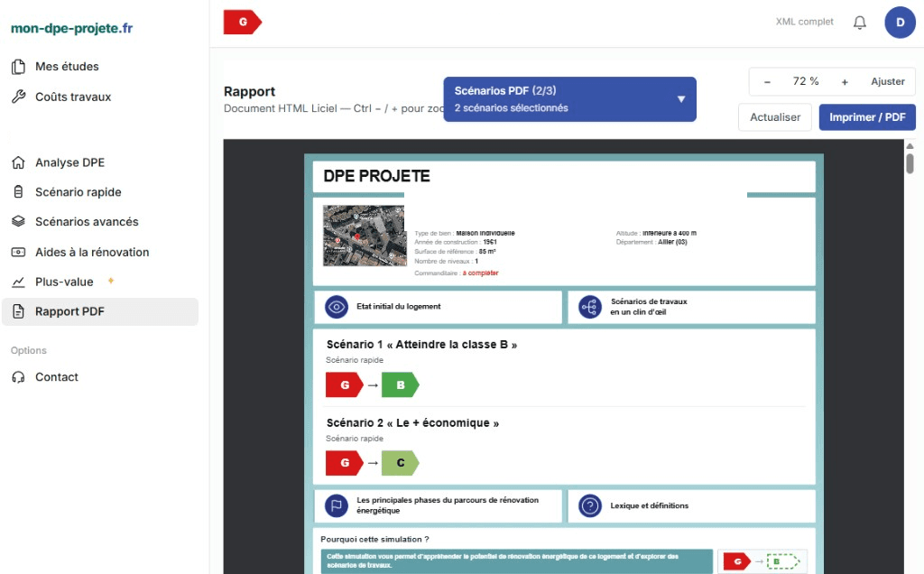Expand the Scénarios PDF (2/3) dropdown
This screenshot has height=574, width=924.
(570, 99)
